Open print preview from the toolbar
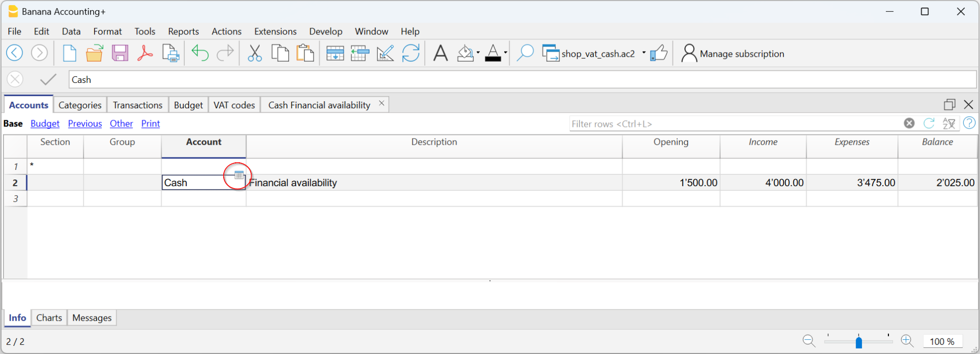The width and height of the screenshot is (980, 354). click(171, 53)
